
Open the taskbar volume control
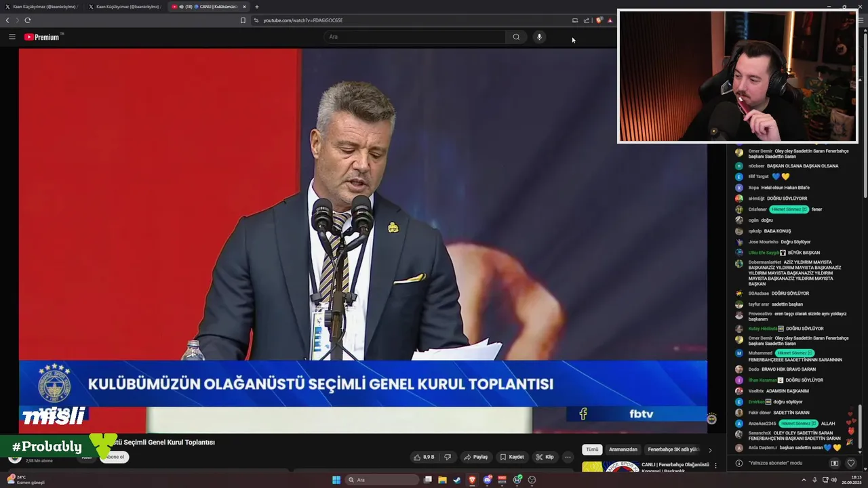833,480
